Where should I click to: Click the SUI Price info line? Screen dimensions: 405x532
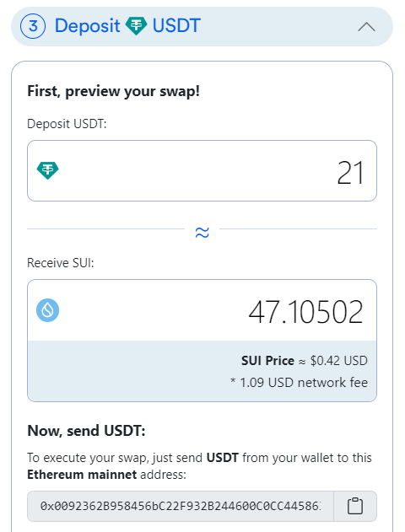tap(305, 361)
